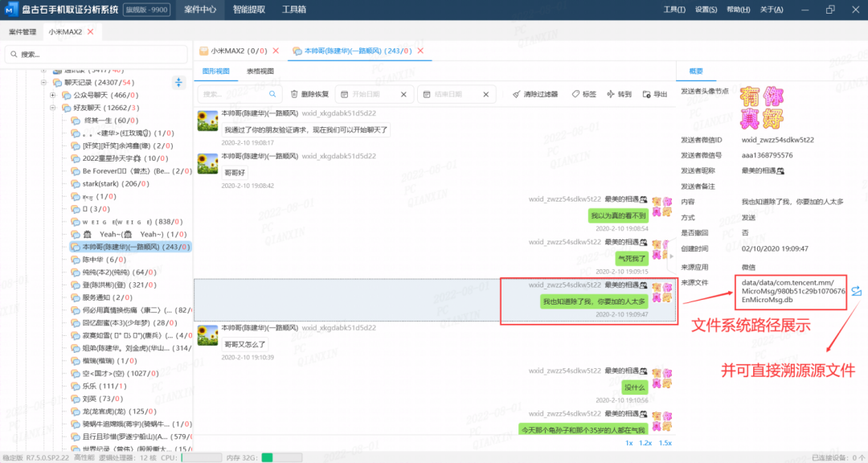Image resolution: width=868 pixels, height=463 pixels.
Task: Click the 盘古石 application logo icon
Action: coord(11,10)
